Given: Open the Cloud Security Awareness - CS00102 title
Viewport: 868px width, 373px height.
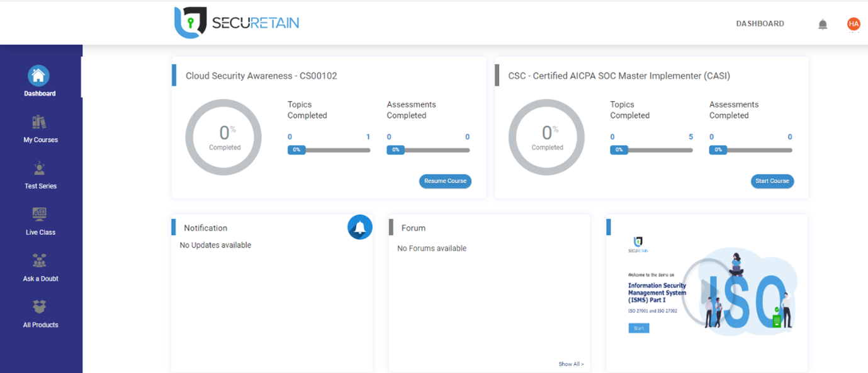Looking at the screenshot, I should point(261,76).
